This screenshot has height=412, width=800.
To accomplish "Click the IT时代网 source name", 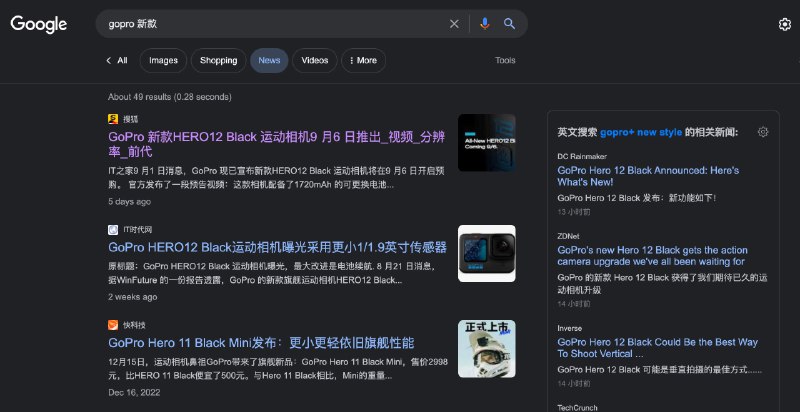I will [138, 230].
